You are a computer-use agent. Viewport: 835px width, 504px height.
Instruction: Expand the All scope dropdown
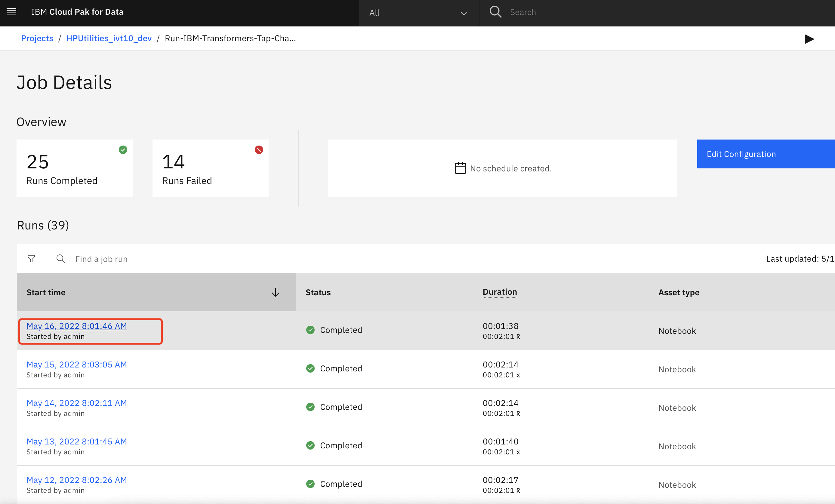click(419, 13)
